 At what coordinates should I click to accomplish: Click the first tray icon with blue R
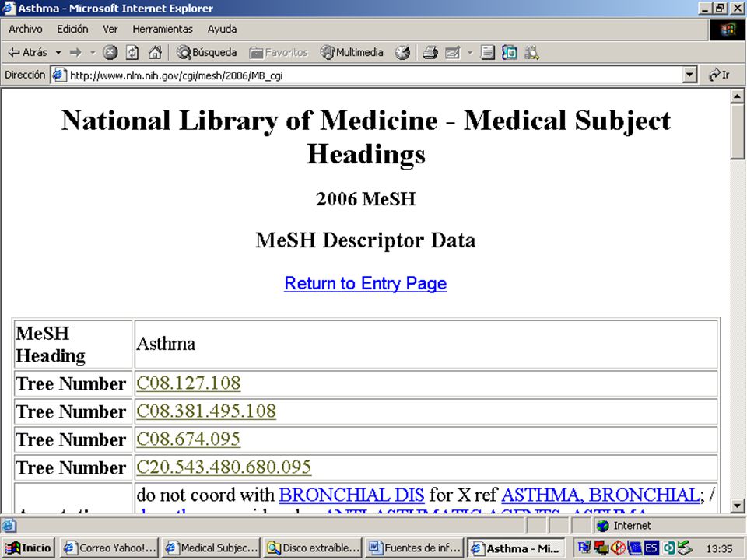coord(584,548)
